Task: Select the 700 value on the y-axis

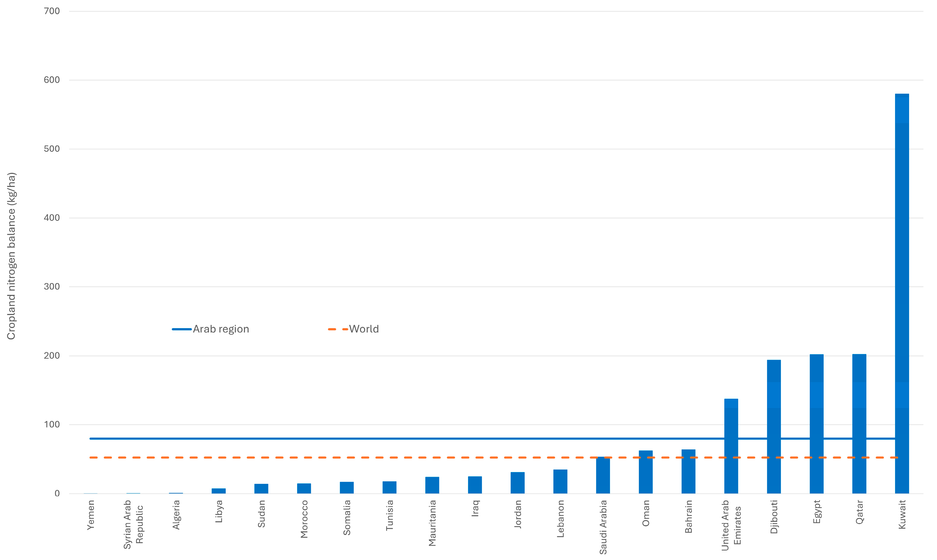Action: [52, 11]
